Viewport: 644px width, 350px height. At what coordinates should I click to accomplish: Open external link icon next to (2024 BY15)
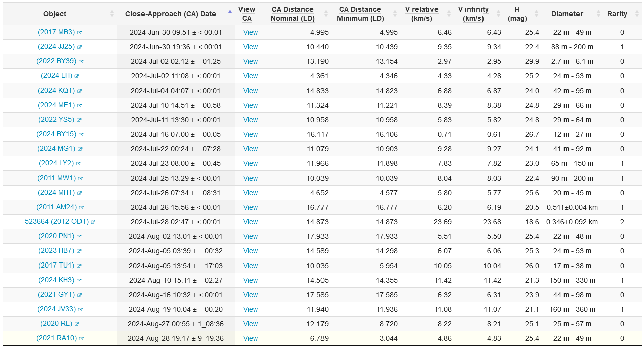click(x=81, y=134)
